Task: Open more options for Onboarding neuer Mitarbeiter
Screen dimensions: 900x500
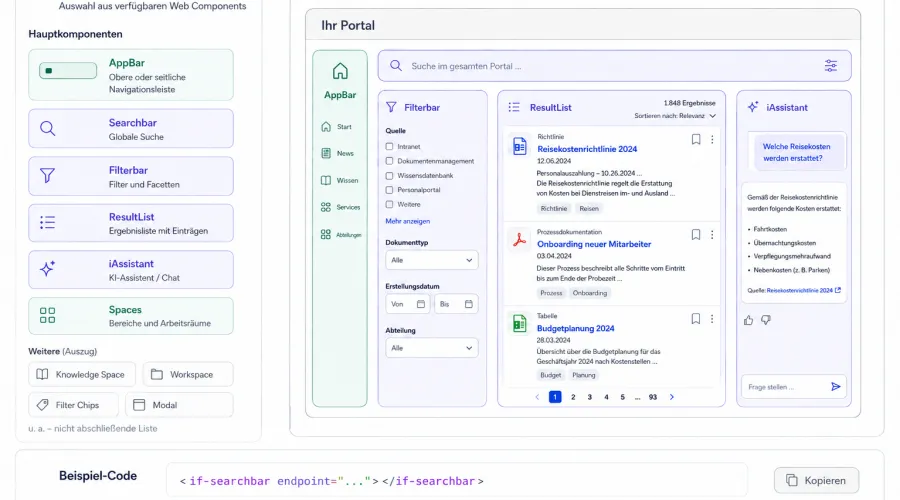Action: 712,235
